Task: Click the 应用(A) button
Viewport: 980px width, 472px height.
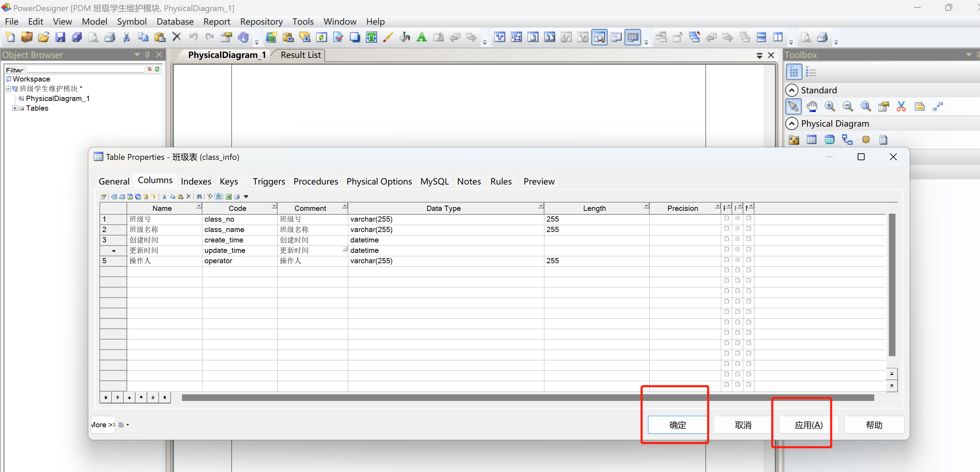Action: pyautogui.click(x=808, y=425)
